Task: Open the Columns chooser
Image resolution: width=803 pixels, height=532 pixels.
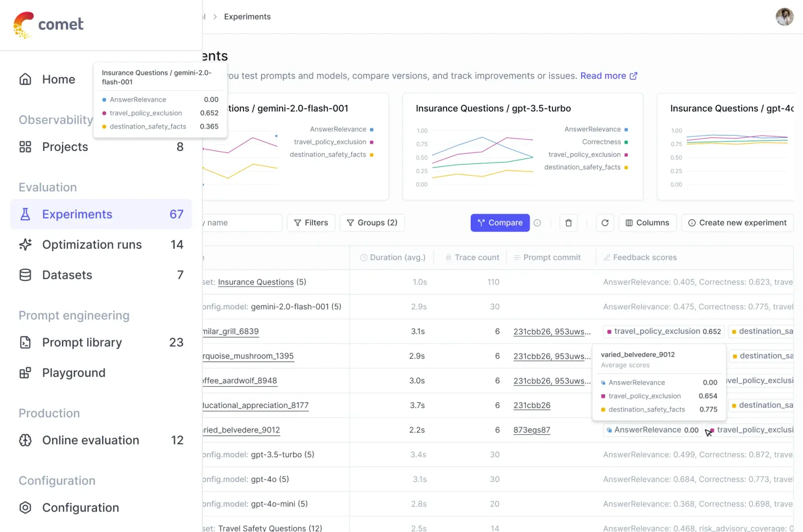Action: pyautogui.click(x=647, y=223)
